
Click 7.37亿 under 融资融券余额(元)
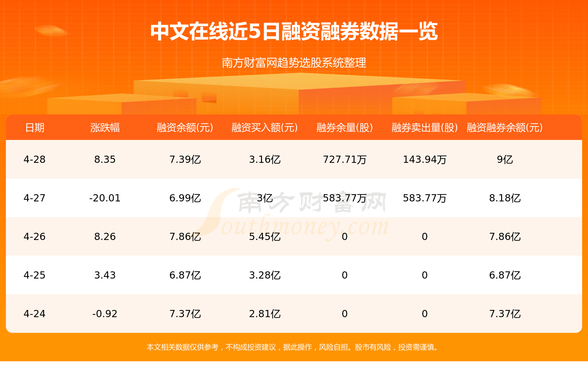pos(505,314)
